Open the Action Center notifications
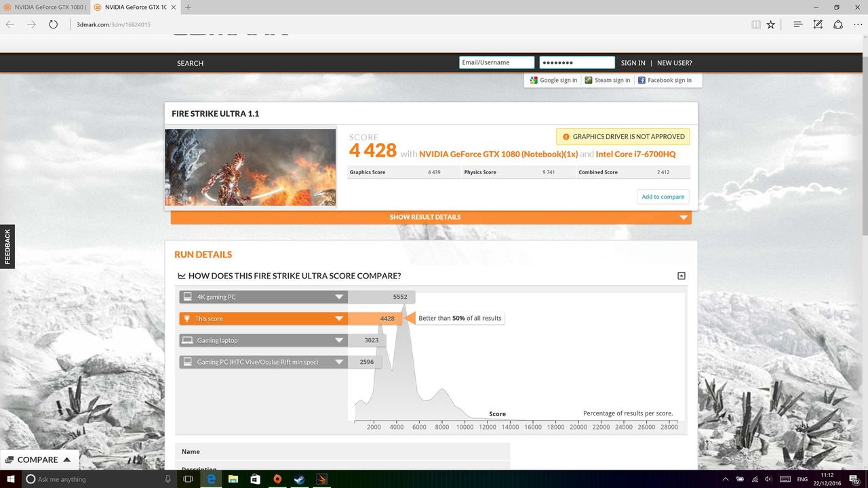Image resolution: width=868 pixels, height=488 pixels. pyautogui.click(x=854, y=479)
